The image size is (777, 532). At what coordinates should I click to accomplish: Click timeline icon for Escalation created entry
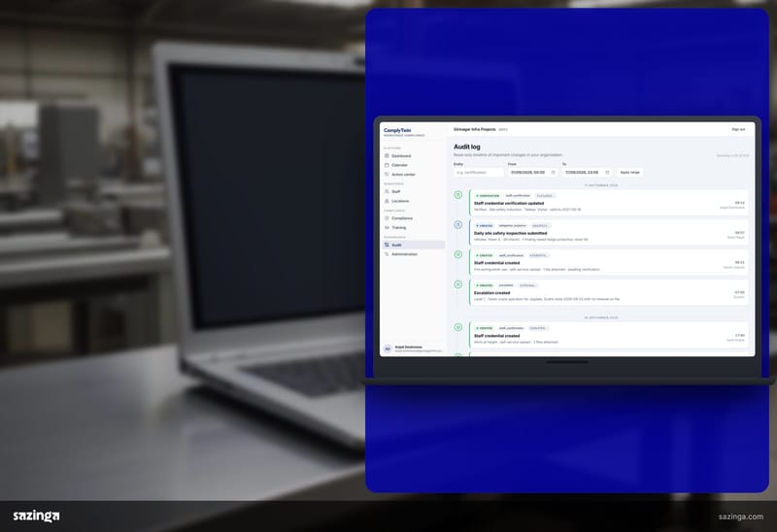458,284
